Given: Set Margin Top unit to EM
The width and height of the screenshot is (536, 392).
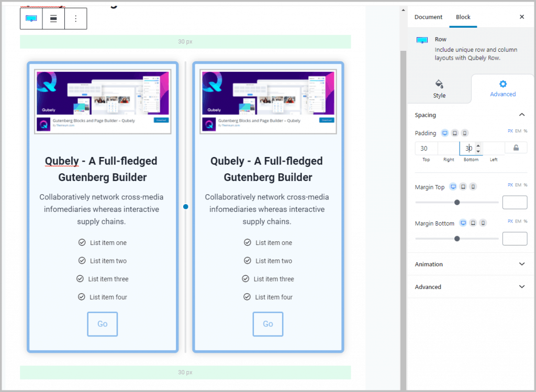Looking at the screenshot, I should [x=518, y=185].
